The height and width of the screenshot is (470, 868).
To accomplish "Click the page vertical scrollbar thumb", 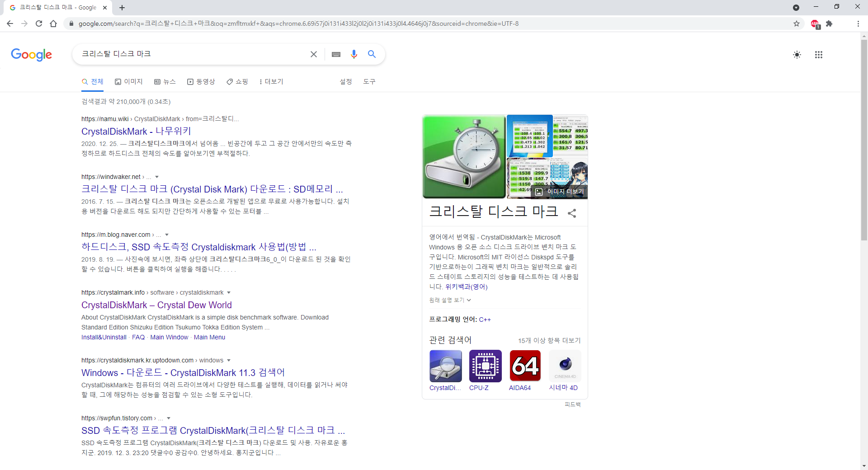I will [x=864, y=140].
